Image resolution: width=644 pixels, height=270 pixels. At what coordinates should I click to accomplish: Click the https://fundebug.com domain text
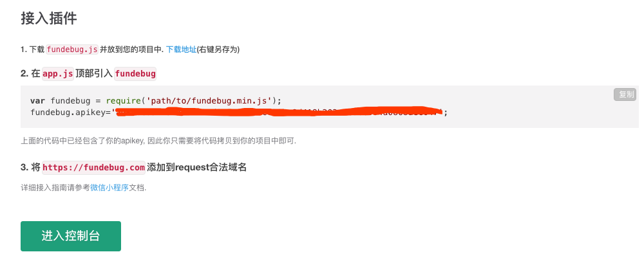click(93, 168)
